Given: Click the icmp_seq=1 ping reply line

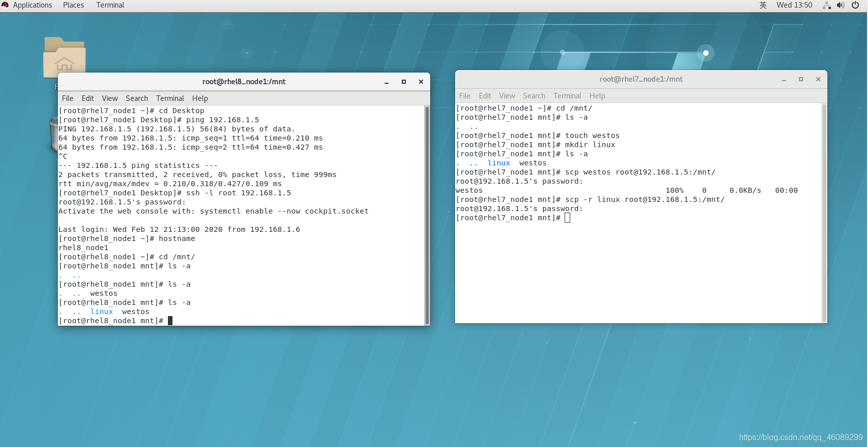Looking at the screenshot, I should 191,138.
